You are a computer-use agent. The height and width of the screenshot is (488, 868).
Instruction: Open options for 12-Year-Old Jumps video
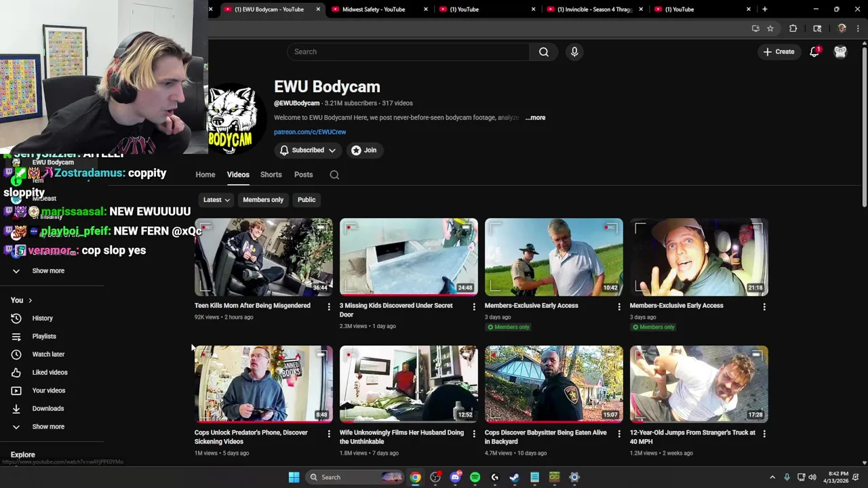764,434
